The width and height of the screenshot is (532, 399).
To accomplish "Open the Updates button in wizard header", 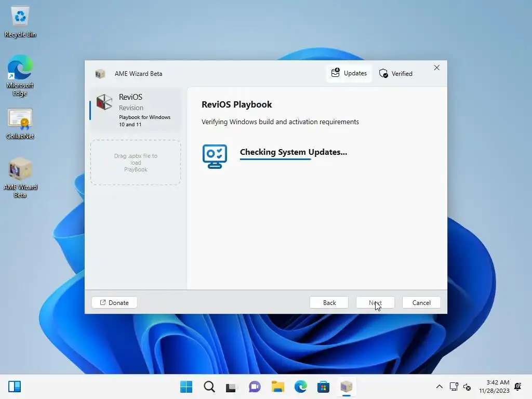I will [x=349, y=73].
